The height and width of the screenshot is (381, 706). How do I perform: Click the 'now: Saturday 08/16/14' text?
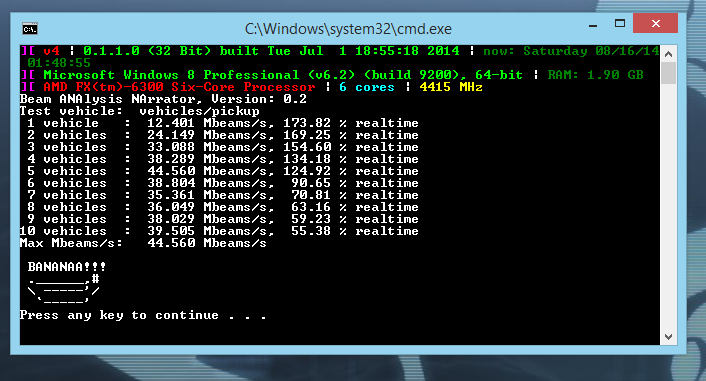(571, 51)
